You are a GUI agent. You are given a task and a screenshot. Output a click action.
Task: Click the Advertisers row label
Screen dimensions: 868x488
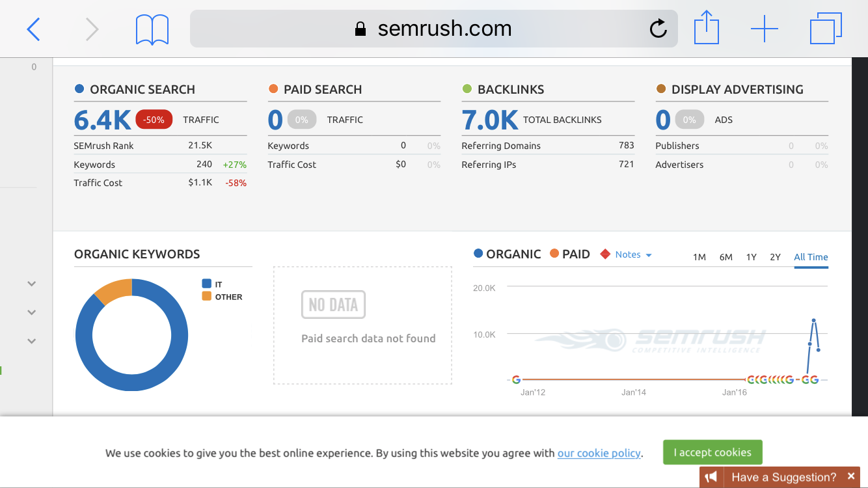tap(679, 165)
